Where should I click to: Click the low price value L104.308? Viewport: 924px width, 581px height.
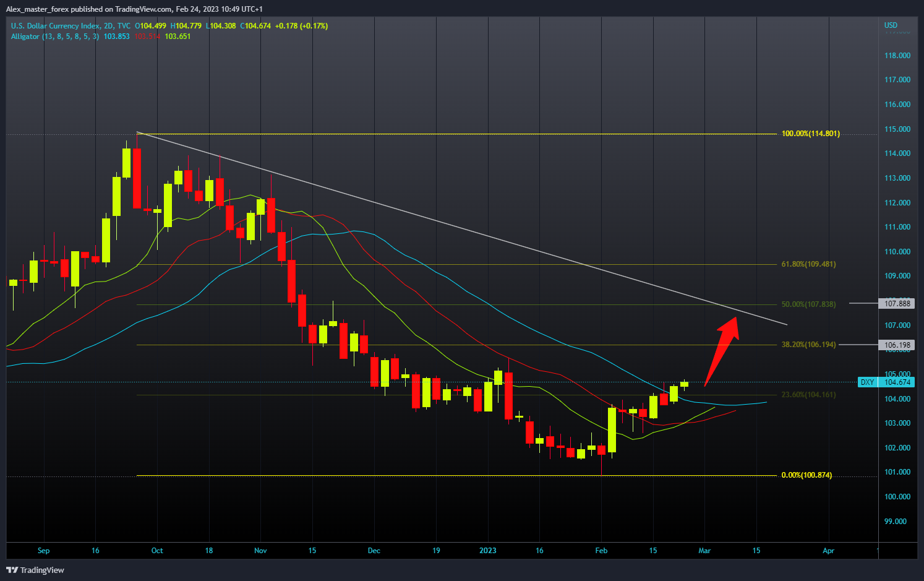click(221, 26)
